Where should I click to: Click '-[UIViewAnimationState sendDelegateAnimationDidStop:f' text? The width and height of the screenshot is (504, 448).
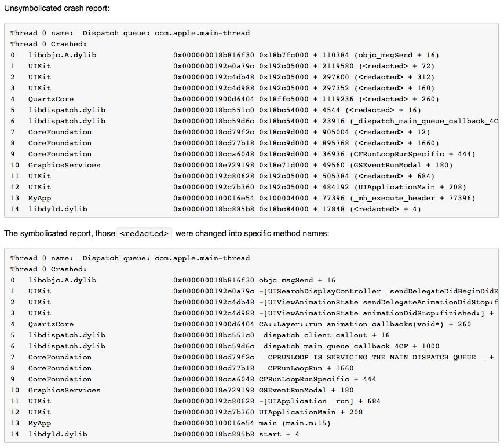379,302
